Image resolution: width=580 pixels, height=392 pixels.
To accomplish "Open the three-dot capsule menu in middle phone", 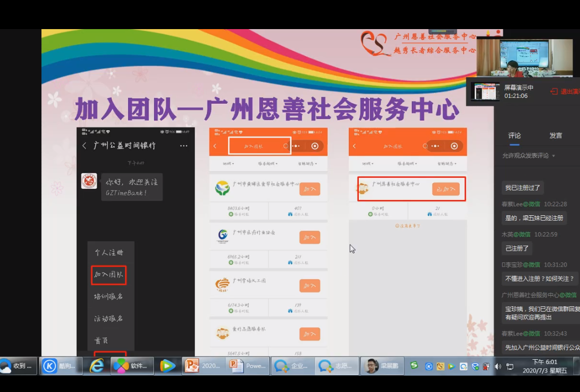I will [296, 146].
